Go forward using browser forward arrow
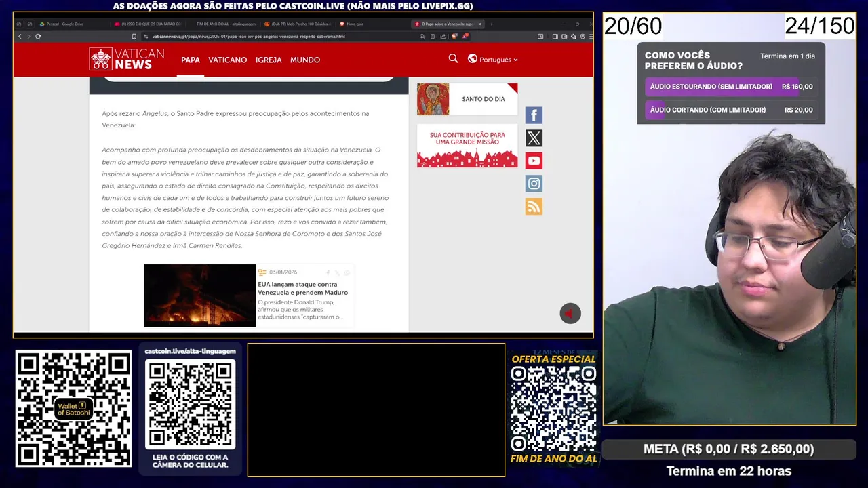The image size is (868, 488). click(x=28, y=36)
